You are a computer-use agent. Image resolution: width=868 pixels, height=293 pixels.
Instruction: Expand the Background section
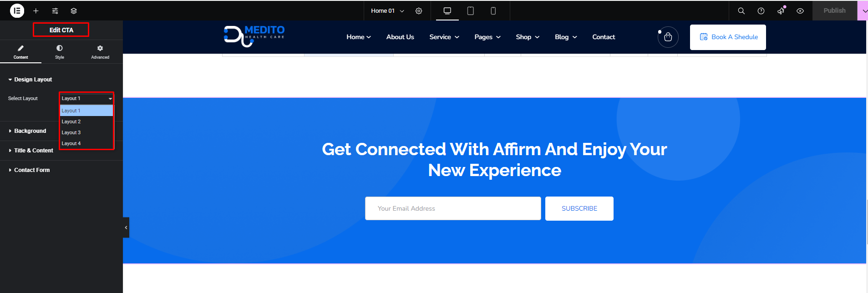(30, 131)
